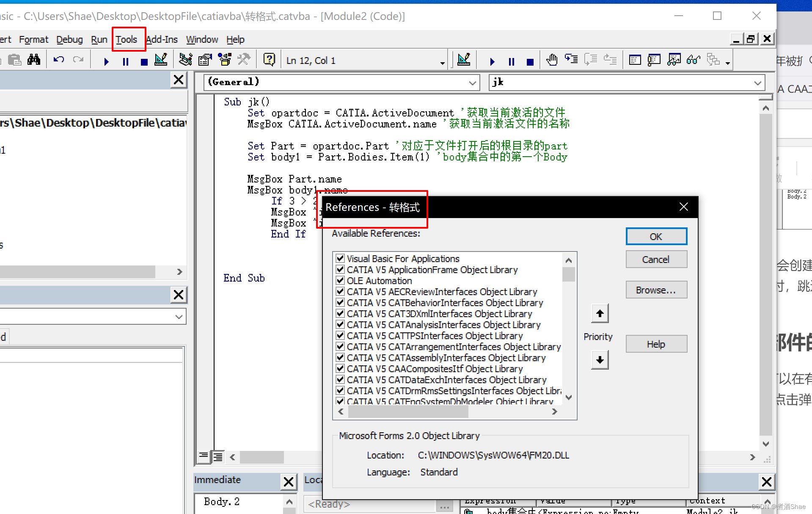Open the Run menu

pos(99,39)
